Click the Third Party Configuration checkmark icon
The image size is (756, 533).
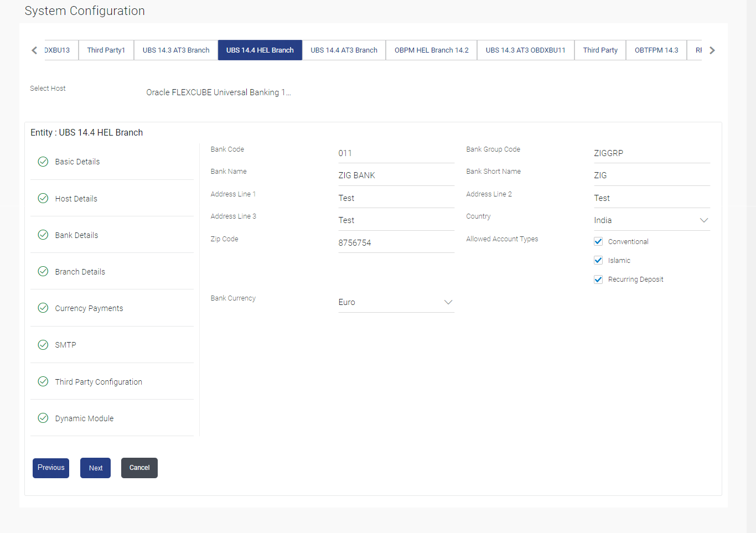tap(43, 381)
